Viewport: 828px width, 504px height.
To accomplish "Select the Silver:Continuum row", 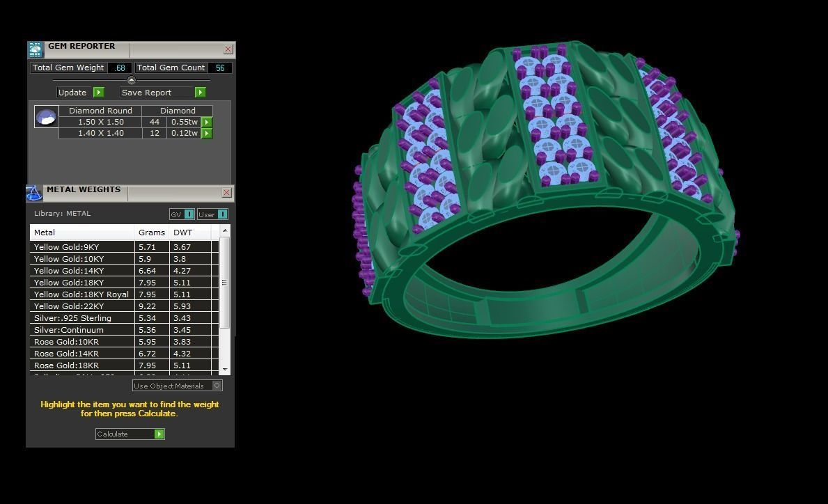I will tap(124, 330).
